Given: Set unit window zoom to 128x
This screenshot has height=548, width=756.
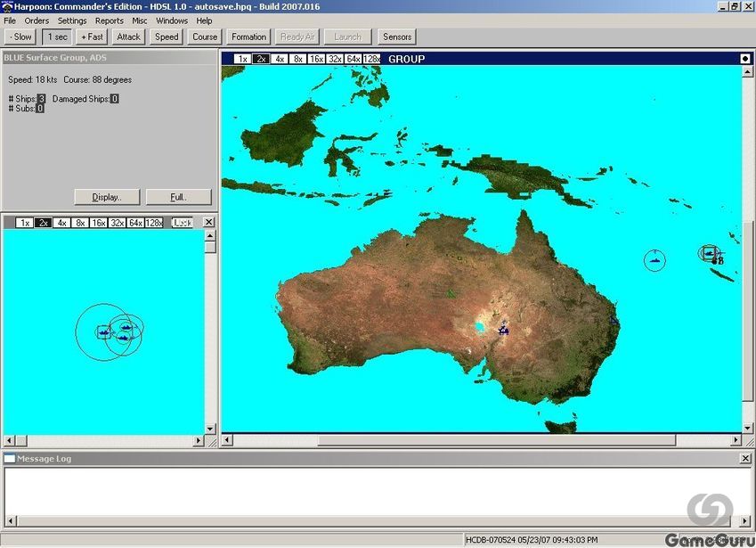Looking at the screenshot, I should click(x=154, y=223).
